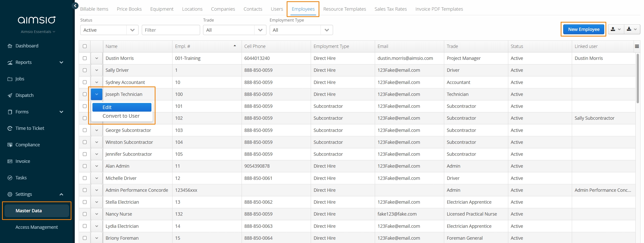644x243 pixels.
Task: Open row actions for Stella Electrician
Action: 96,202
